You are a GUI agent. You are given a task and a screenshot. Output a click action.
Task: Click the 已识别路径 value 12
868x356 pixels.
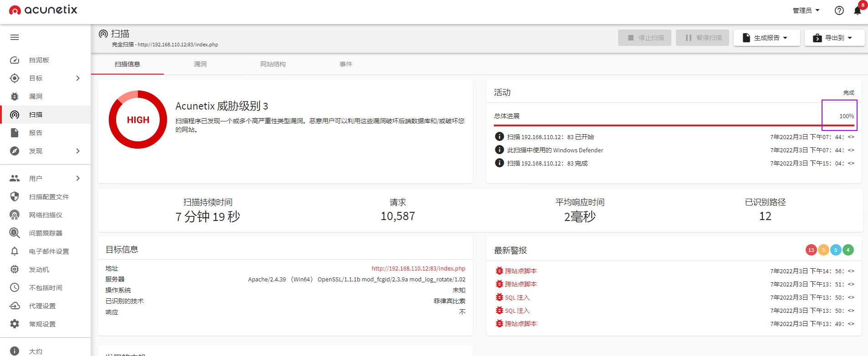point(765,216)
